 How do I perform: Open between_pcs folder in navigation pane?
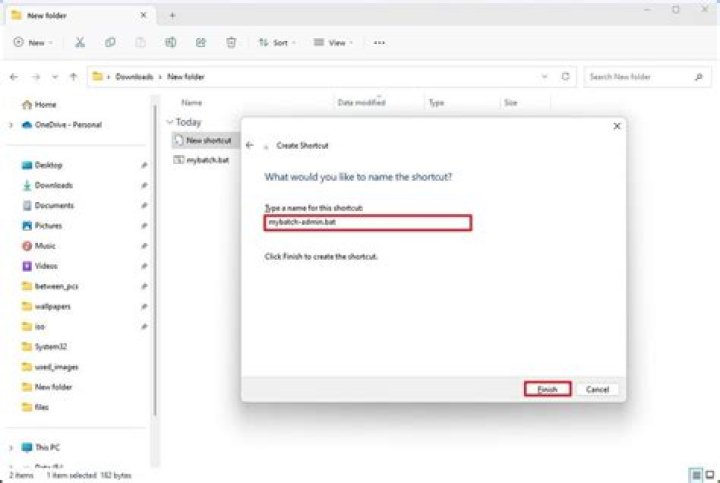(x=50, y=286)
